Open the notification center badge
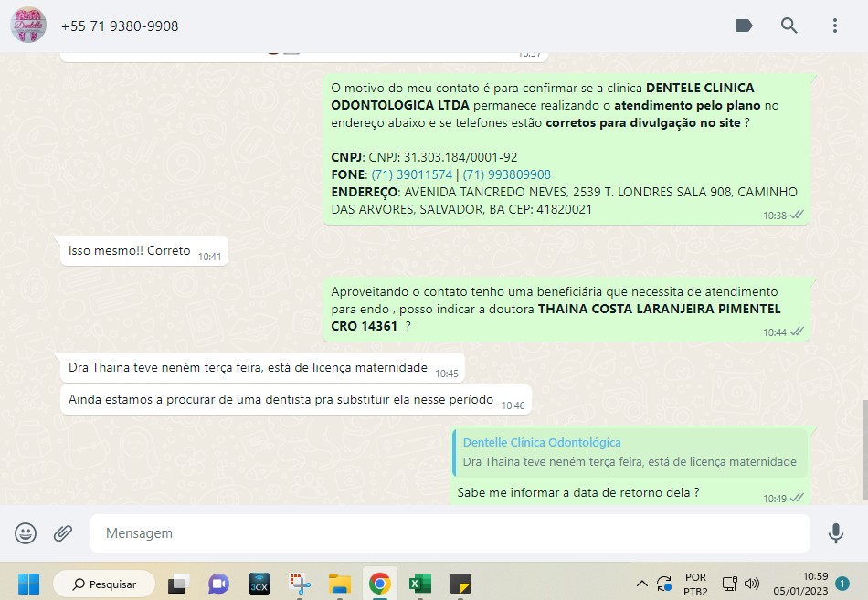The width and height of the screenshot is (868, 600). point(842,584)
